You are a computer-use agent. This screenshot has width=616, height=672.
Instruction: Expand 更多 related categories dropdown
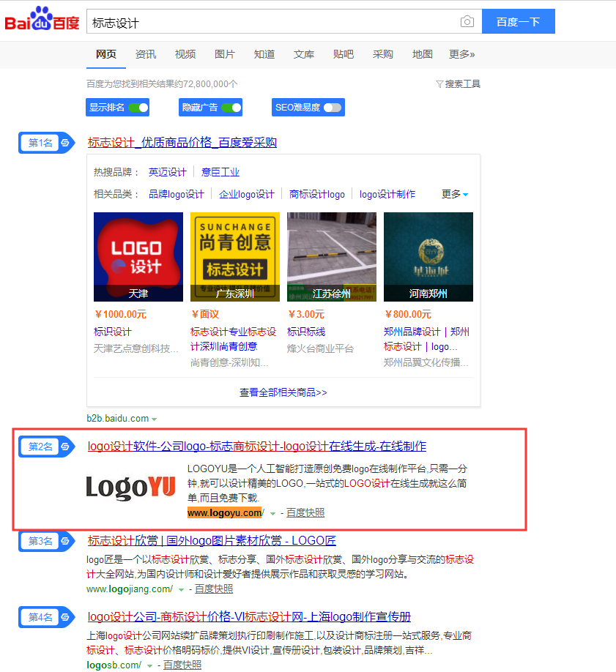[455, 194]
